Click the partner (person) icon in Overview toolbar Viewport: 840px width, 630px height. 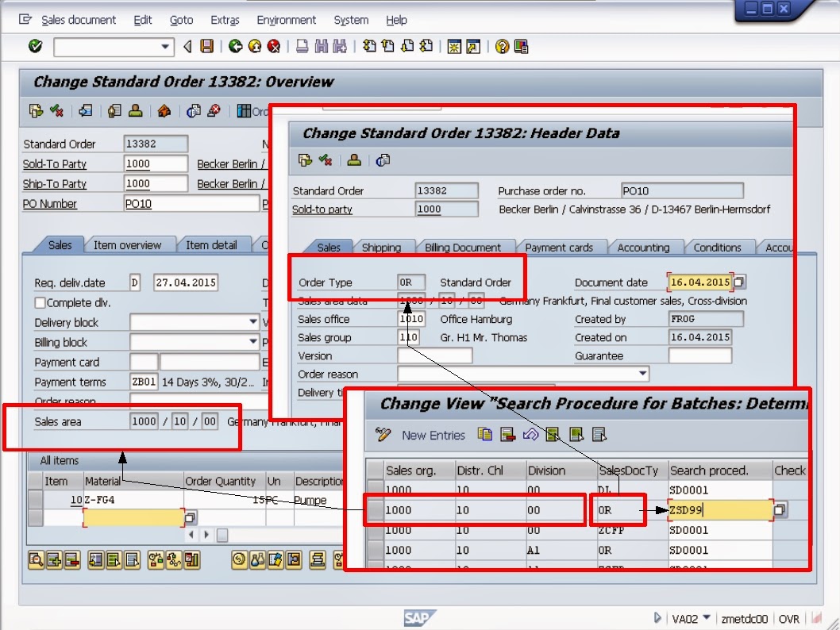pos(136,111)
